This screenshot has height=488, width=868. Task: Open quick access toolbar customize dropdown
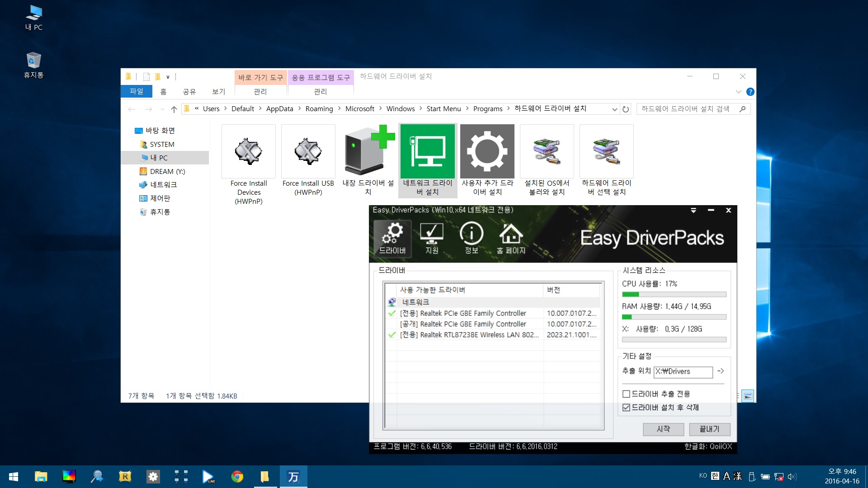[168, 77]
